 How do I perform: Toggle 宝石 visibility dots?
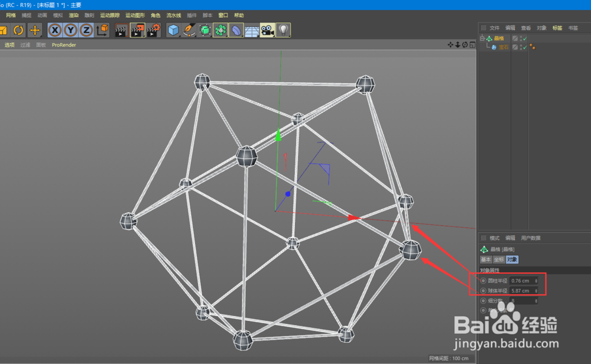521,47
